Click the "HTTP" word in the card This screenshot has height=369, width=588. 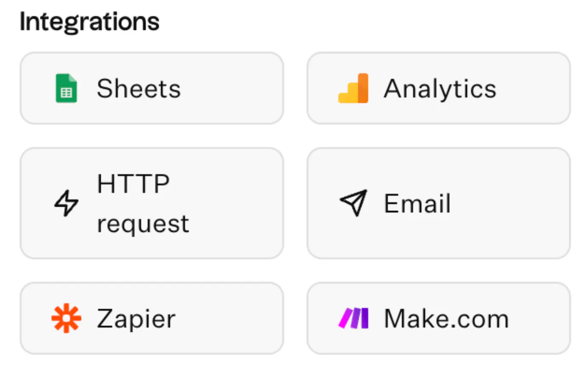tap(133, 184)
